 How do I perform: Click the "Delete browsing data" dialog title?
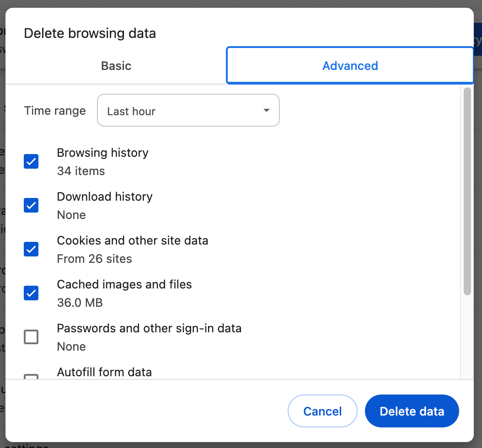pos(90,33)
